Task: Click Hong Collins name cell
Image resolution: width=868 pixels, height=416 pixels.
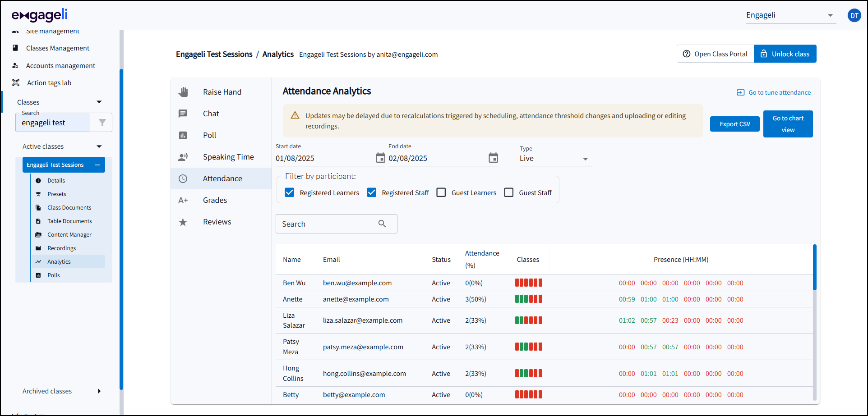Action: [293, 373]
